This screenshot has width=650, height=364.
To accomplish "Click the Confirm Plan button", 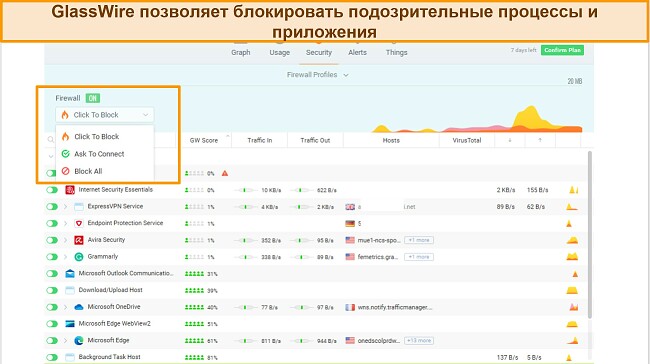I will [x=562, y=50].
